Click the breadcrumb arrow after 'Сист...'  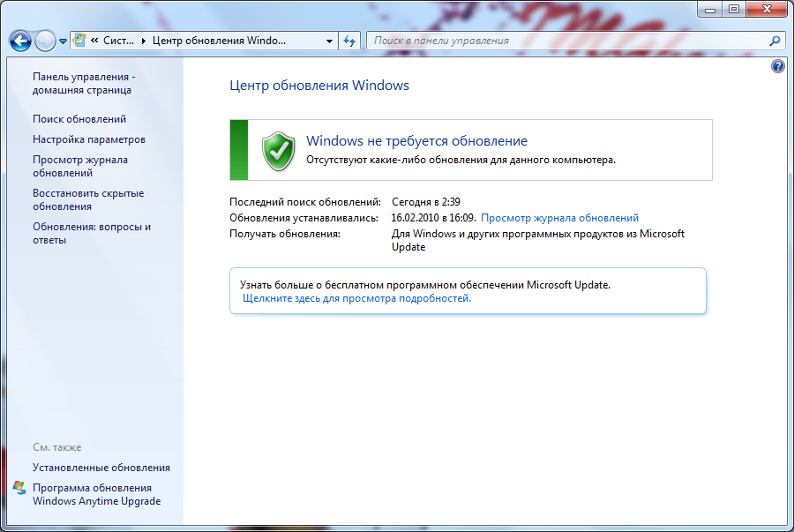coord(143,41)
